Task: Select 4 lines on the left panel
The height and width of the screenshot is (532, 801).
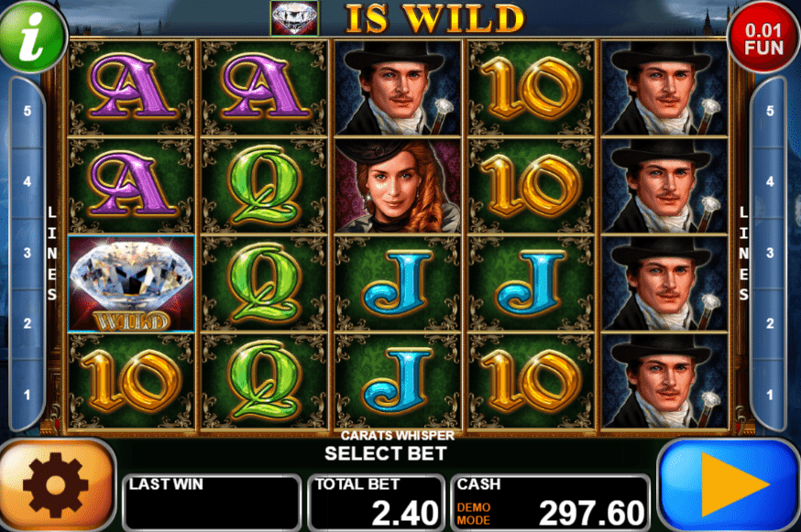Action: pos(27,181)
